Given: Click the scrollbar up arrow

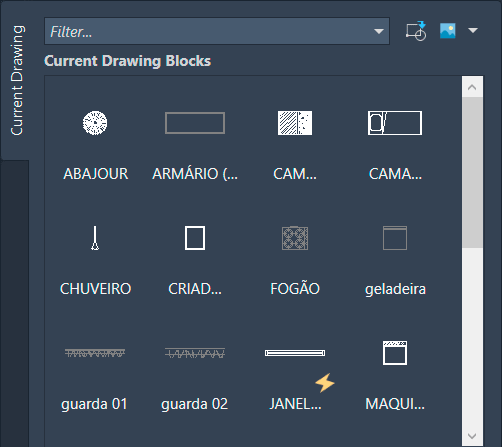Looking at the screenshot, I should (472, 87).
